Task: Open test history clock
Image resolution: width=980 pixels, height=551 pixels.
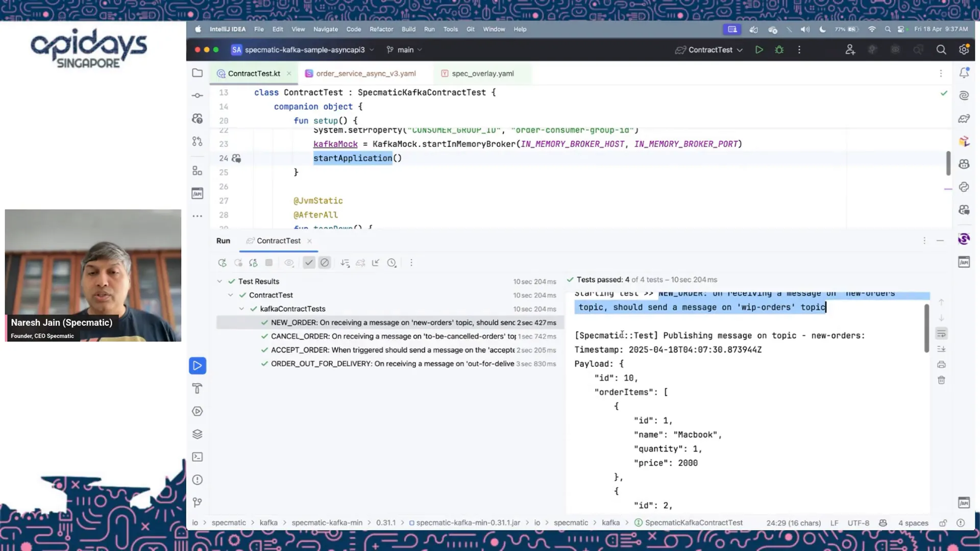Action: 391,263
